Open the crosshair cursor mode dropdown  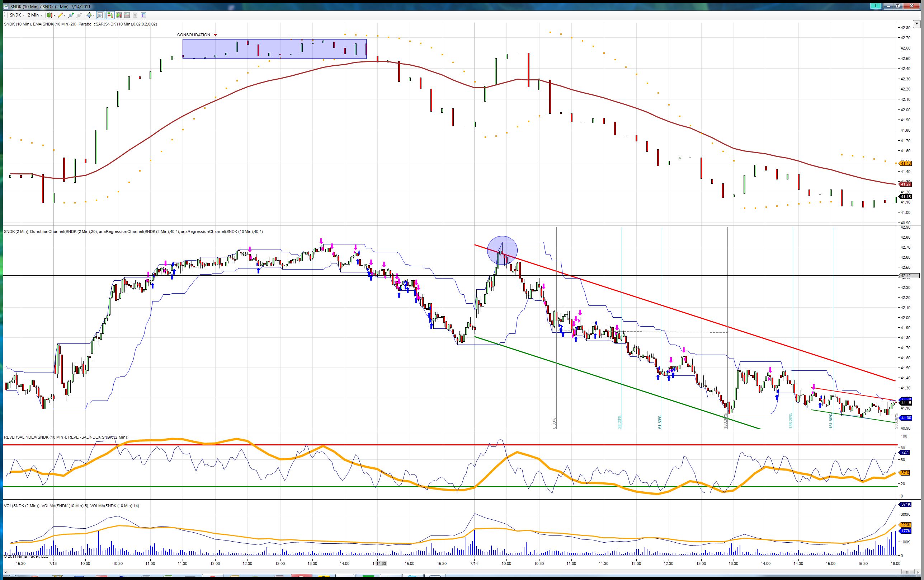coord(90,15)
